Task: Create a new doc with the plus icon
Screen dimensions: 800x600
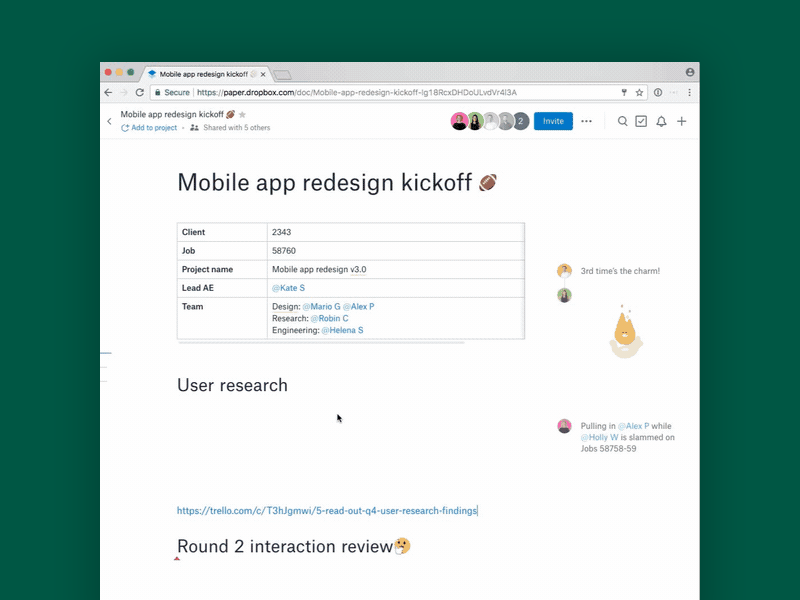Action: point(681,121)
